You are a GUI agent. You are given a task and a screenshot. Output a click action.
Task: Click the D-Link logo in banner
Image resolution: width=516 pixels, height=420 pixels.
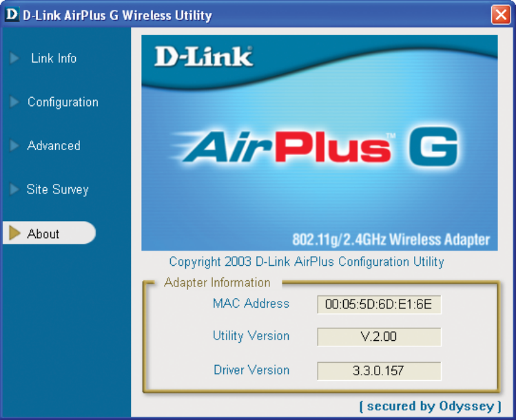click(204, 56)
